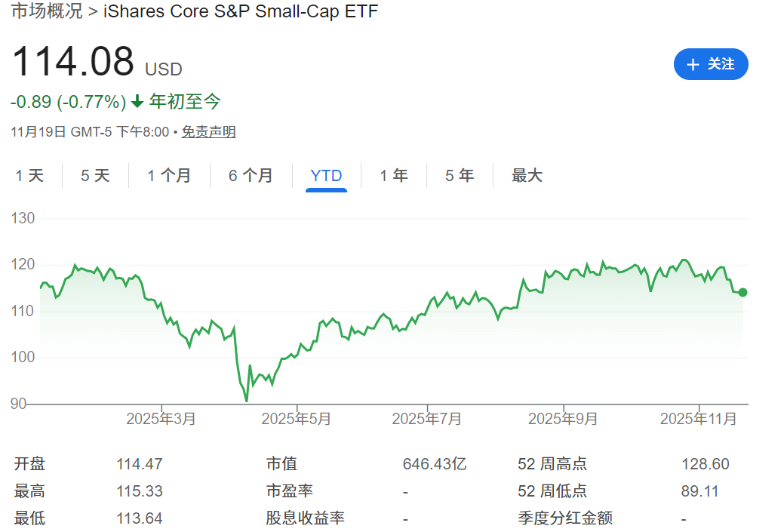784x532 pixels.
Task: Click the 关注 follow button
Action: pos(710,64)
